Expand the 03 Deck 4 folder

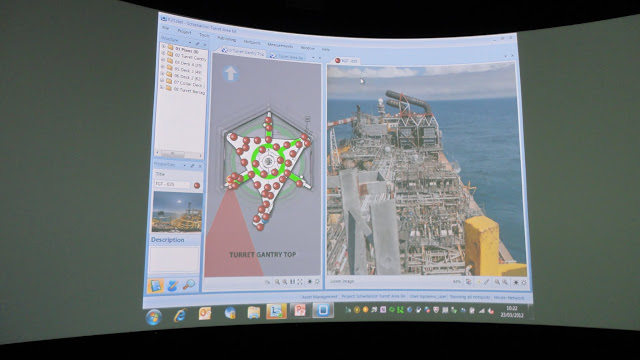(x=164, y=61)
